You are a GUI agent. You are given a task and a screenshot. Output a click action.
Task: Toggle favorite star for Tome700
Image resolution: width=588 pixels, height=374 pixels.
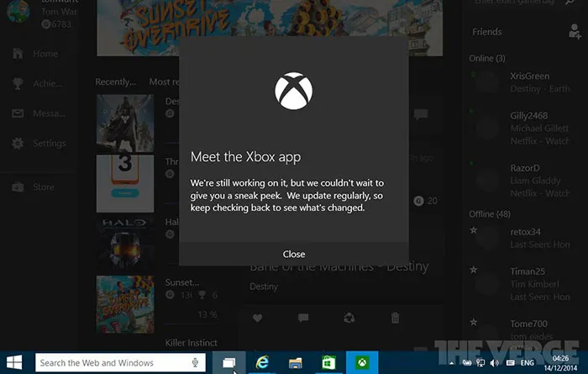pos(473,322)
